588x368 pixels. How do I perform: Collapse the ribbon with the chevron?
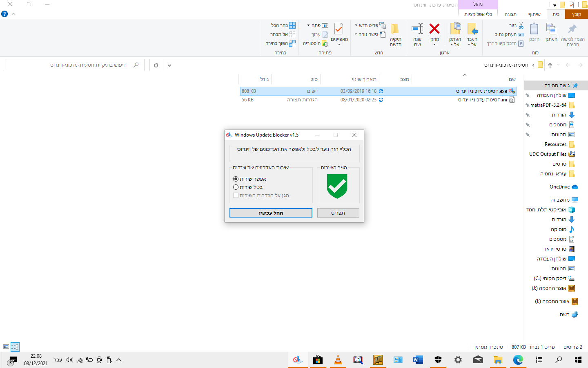tap(13, 14)
